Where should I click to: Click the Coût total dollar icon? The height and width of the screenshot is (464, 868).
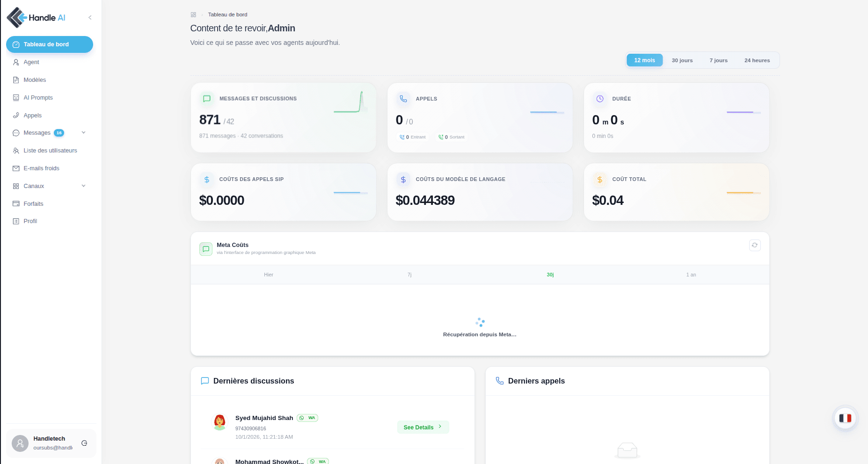pos(600,179)
